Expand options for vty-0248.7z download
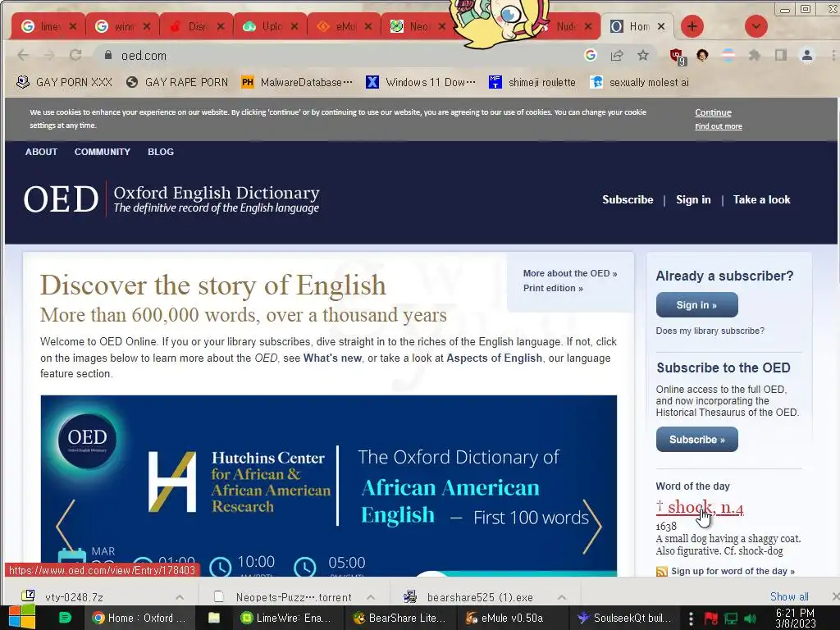Viewport: 840px width, 630px height. [180, 597]
